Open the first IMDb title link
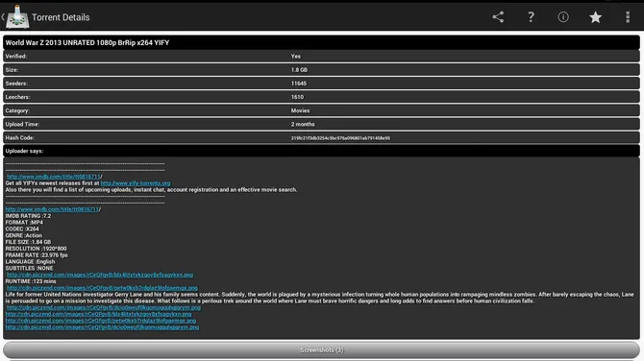This screenshot has width=644, height=361. [54, 177]
